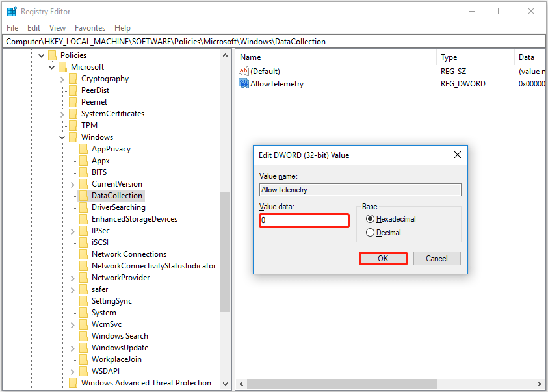Select the TPM key folder icon

(x=73, y=125)
